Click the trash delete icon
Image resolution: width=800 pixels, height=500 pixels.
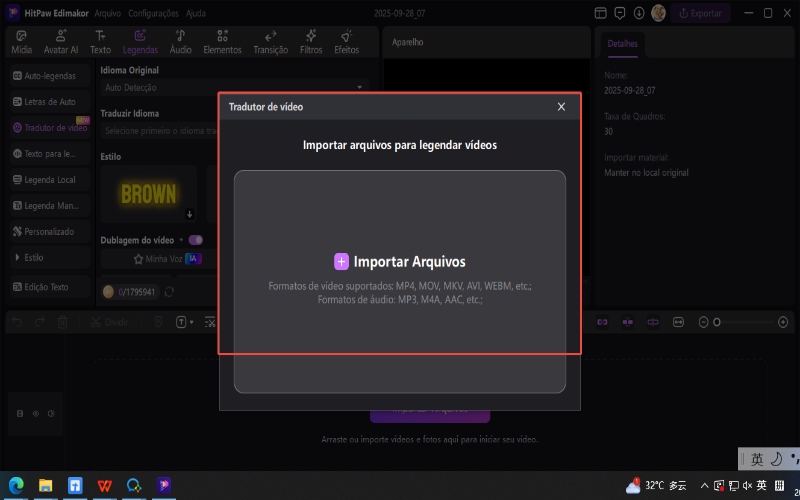click(x=62, y=322)
